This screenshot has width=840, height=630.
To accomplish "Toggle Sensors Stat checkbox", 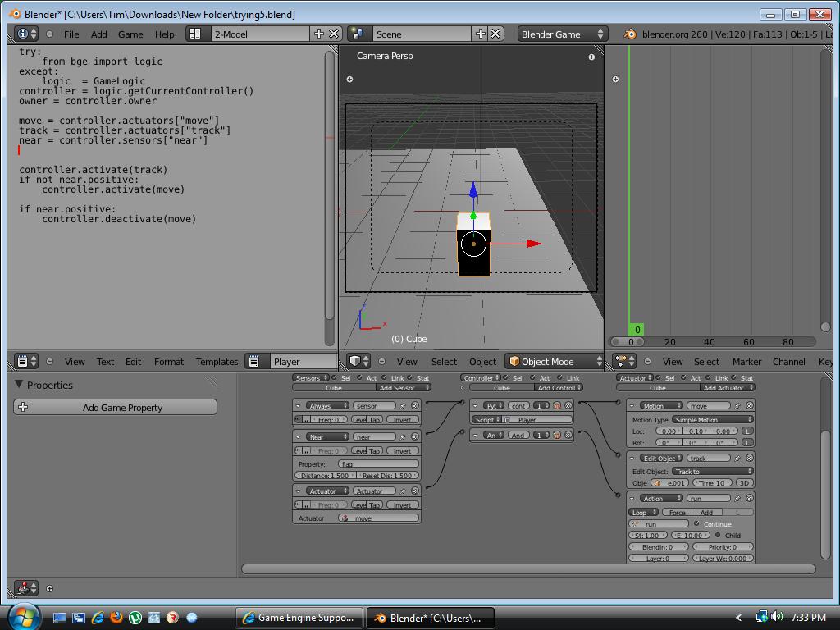I will click(x=410, y=377).
